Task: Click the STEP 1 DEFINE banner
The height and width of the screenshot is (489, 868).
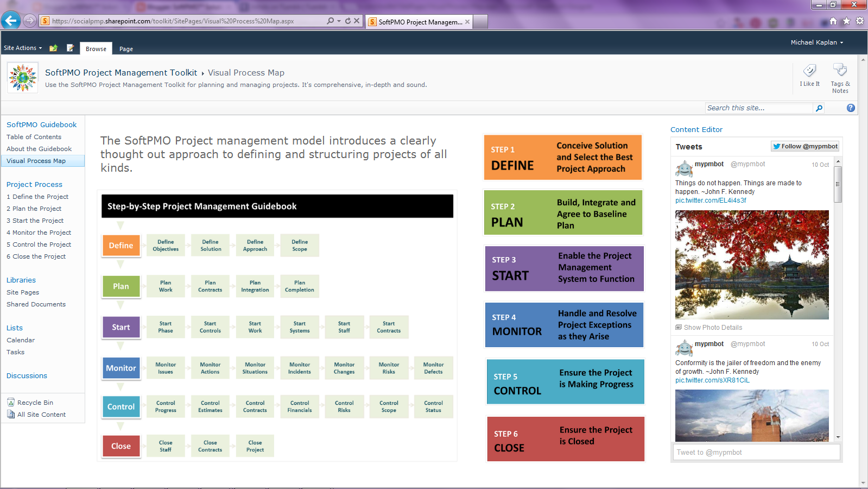Action: pyautogui.click(x=563, y=158)
